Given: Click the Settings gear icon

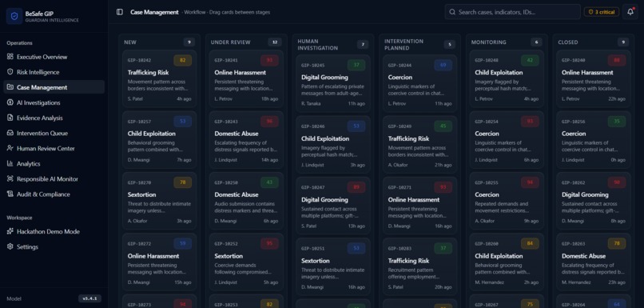Looking at the screenshot, I should [x=10, y=246].
